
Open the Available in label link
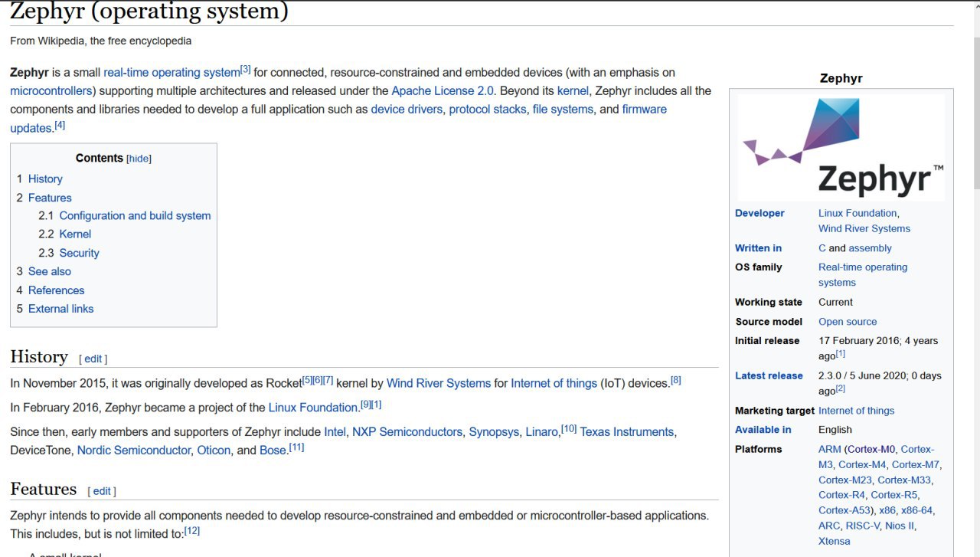point(763,430)
